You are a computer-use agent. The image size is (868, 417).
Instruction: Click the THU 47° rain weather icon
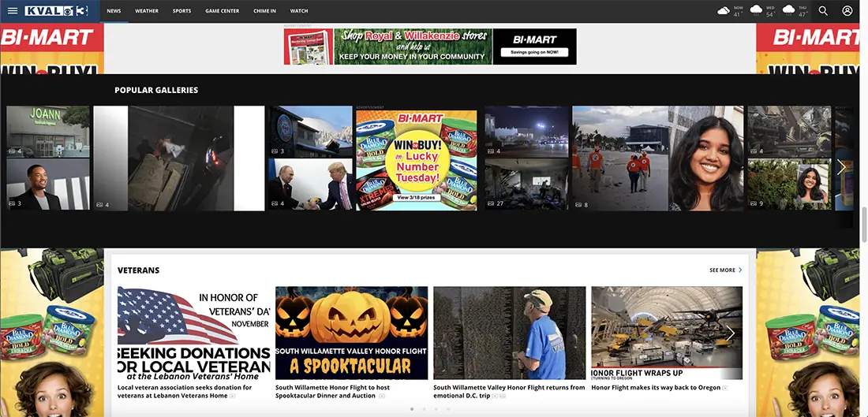(788, 10)
